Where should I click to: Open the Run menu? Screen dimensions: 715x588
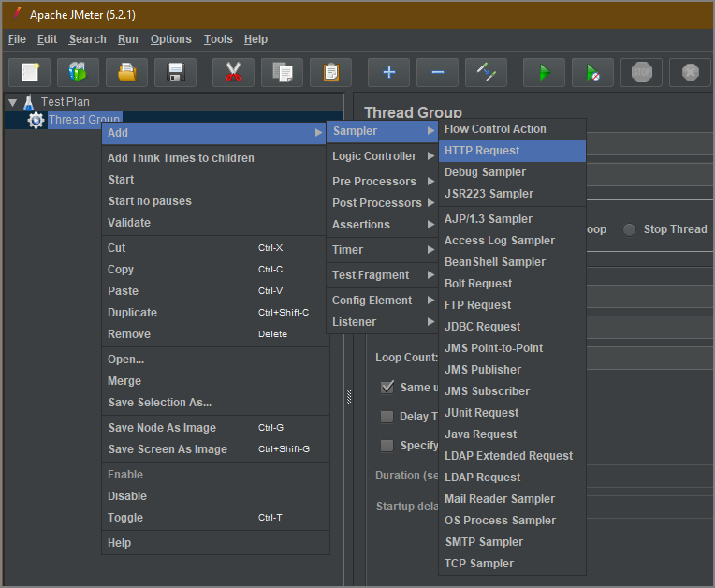pyautogui.click(x=127, y=39)
